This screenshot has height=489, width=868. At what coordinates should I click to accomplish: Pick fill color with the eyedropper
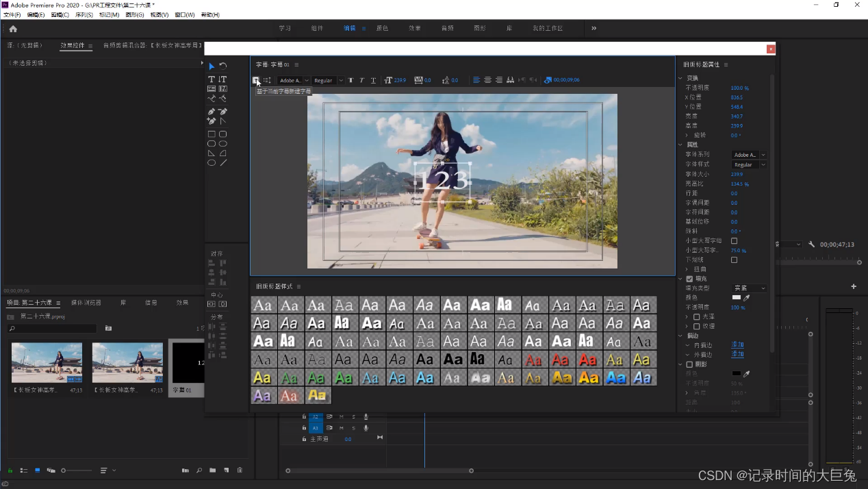pyautogui.click(x=747, y=298)
